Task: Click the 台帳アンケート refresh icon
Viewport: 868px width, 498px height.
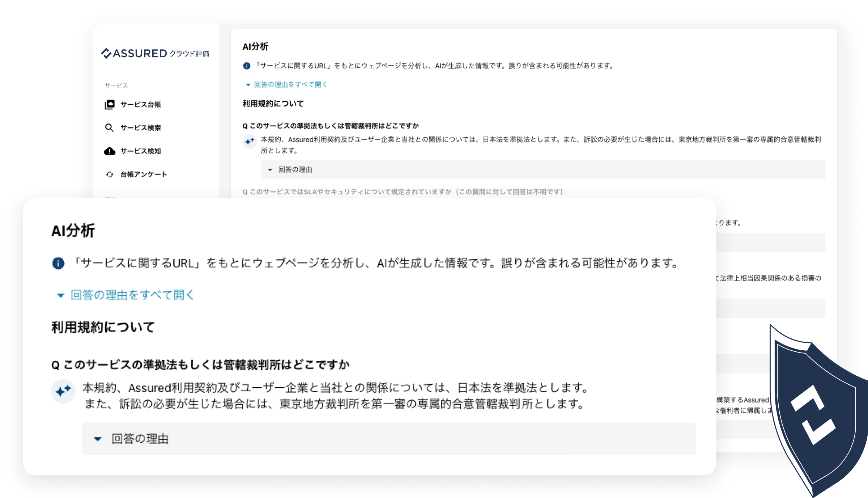Action: [x=110, y=174]
